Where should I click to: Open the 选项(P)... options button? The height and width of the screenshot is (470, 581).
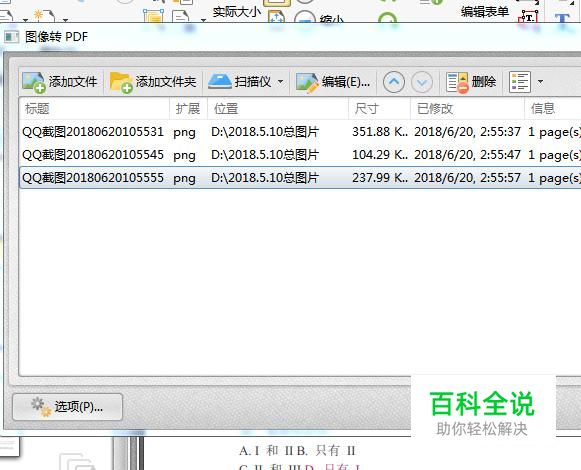(67, 407)
